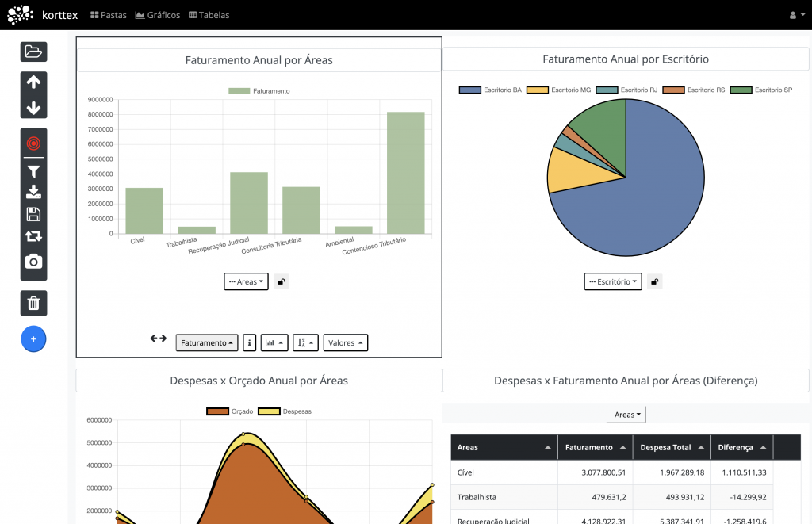Click the floppy disk save icon
Screen dimensions: 812x524
tap(33, 214)
